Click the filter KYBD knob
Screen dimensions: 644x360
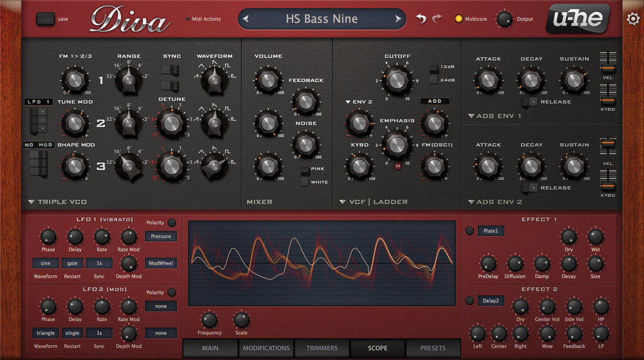pyautogui.click(x=359, y=166)
